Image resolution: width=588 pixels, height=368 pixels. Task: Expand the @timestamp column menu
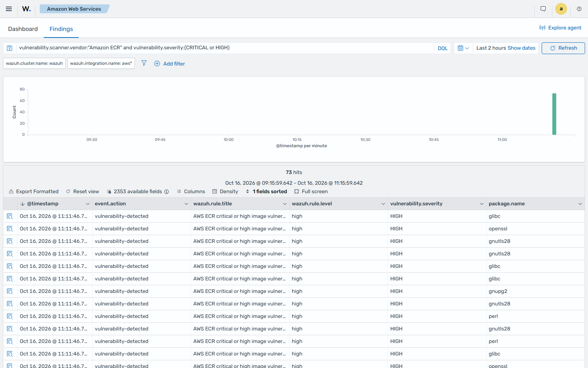87,204
